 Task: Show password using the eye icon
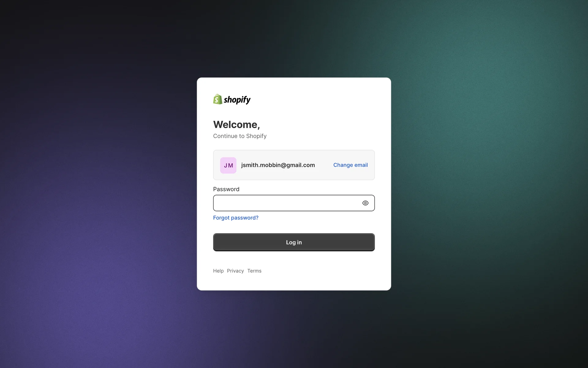click(x=365, y=203)
